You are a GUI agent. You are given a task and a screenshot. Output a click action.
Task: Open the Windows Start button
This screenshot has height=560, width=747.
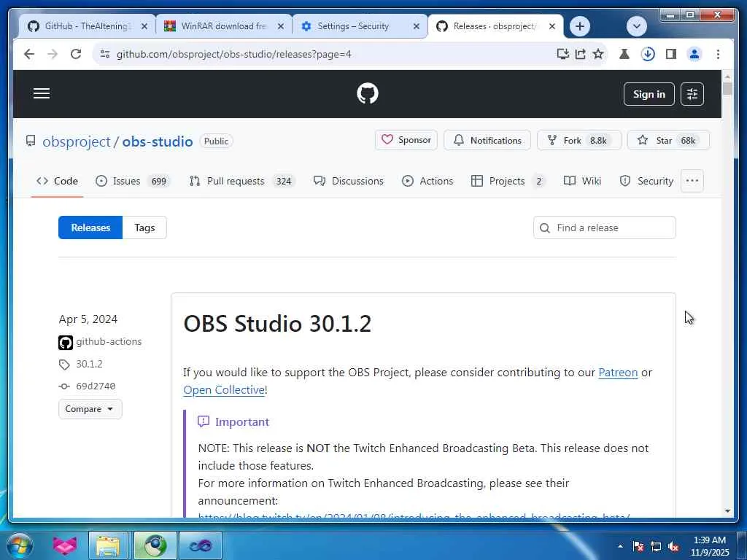[19, 545]
